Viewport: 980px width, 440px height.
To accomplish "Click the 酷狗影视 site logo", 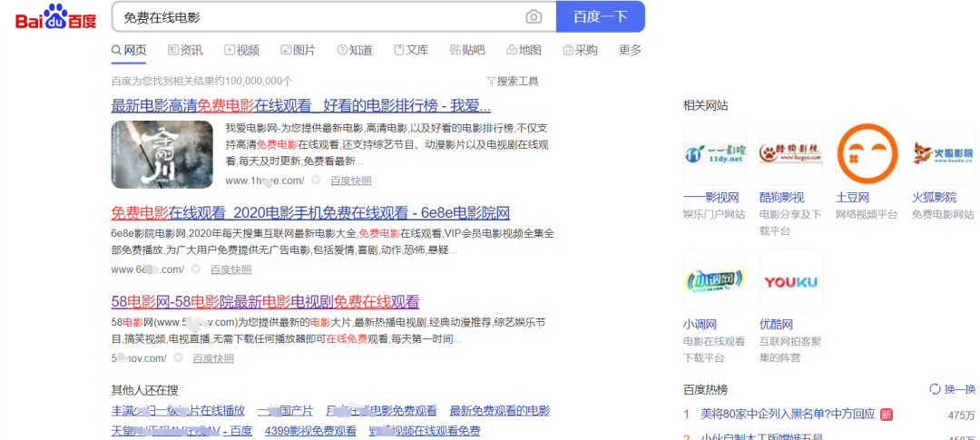I will pos(790,153).
